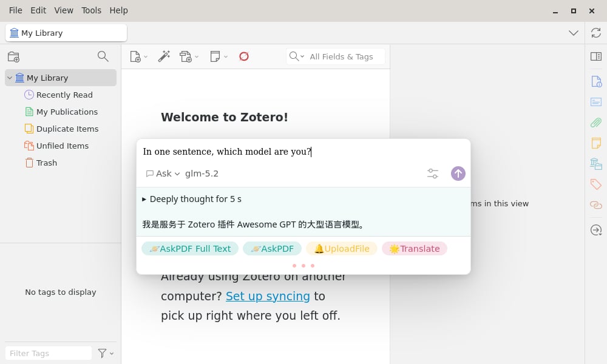Click the Chinese response text in popup
Image resolution: width=607 pixels, height=364 pixels.
click(x=254, y=224)
